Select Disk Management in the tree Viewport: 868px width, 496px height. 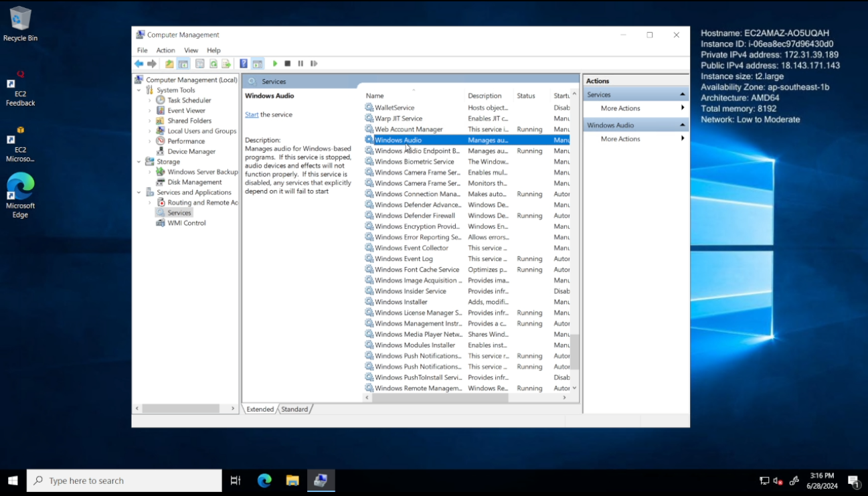coord(194,182)
